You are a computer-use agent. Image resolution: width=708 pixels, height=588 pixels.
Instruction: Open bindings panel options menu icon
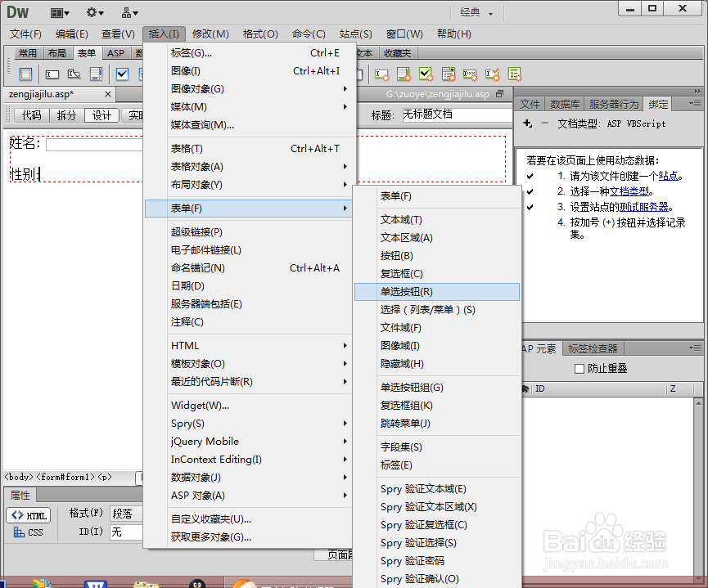694,104
